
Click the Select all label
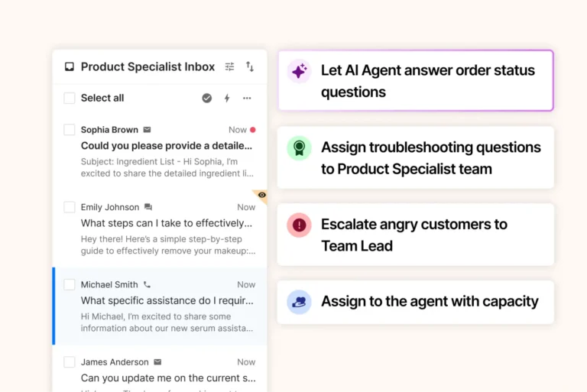pyautogui.click(x=102, y=98)
